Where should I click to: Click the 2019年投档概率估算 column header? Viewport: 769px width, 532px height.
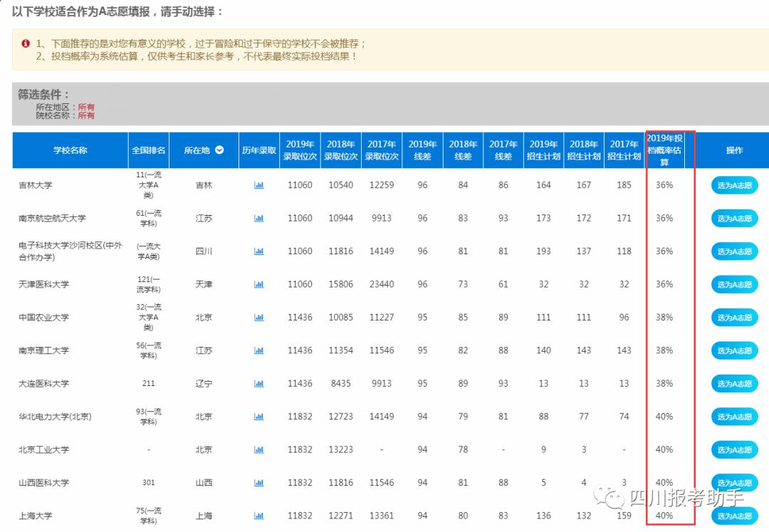coord(664,150)
